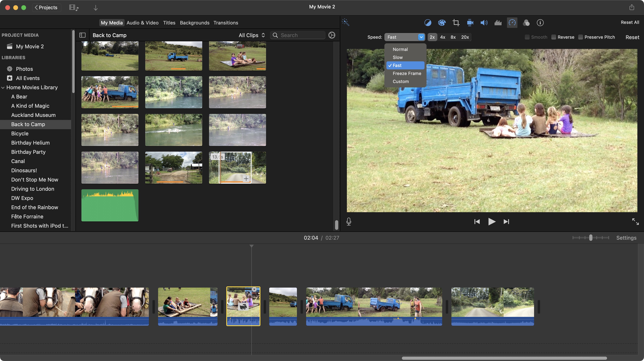Enter fullscreen playback mode
The height and width of the screenshot is (361, 644).
[x=635, y=221]
